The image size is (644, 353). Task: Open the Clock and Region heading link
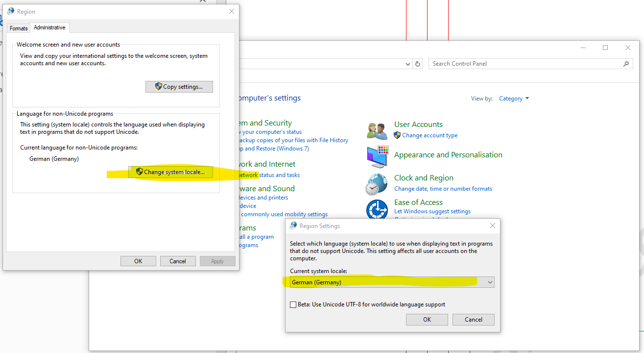point(424,178)
